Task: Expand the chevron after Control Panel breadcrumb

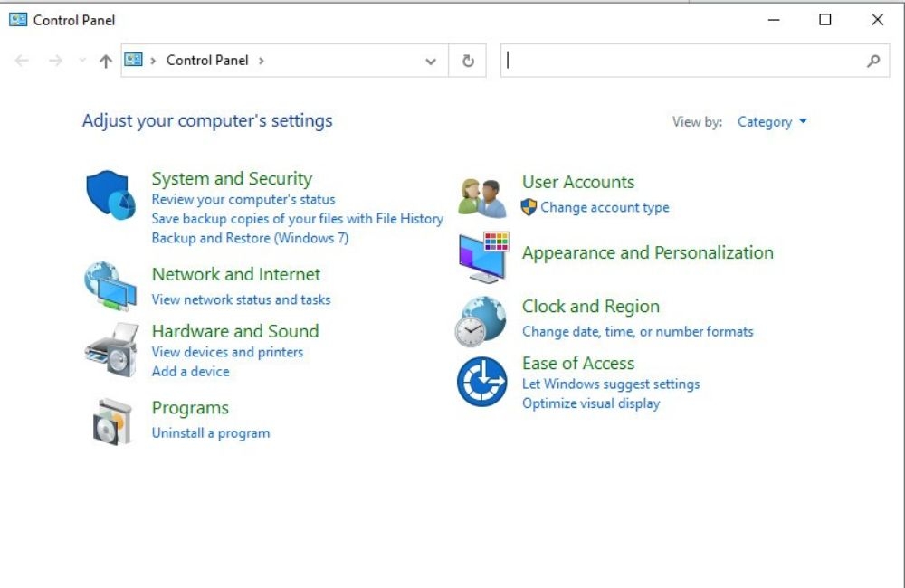Action: point(262,61)
